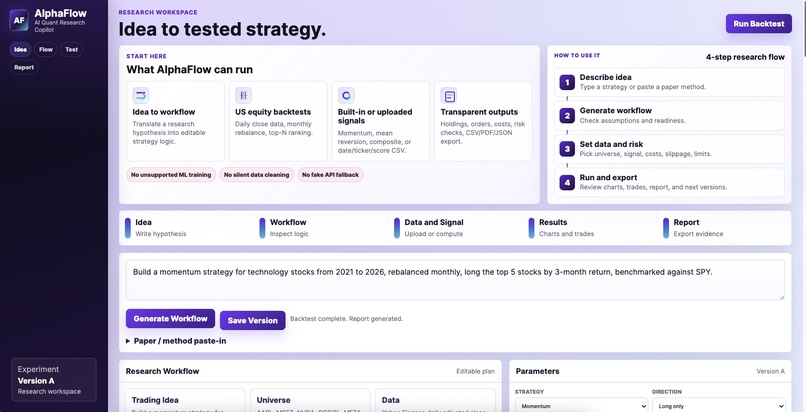Go to Results 'Charts and trades' stage
806x412 pixels.
pos(591,228)
